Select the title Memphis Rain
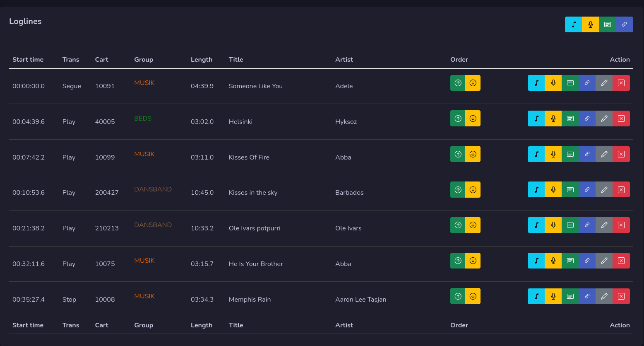Screen dimensions: 644x346 tap(250, 300)
